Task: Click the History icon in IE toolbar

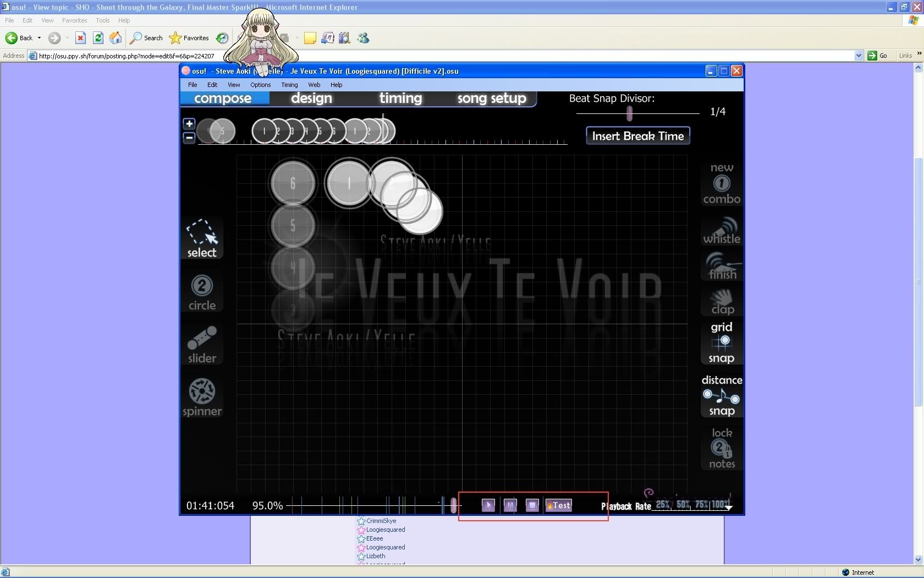Action: (222, 38)
